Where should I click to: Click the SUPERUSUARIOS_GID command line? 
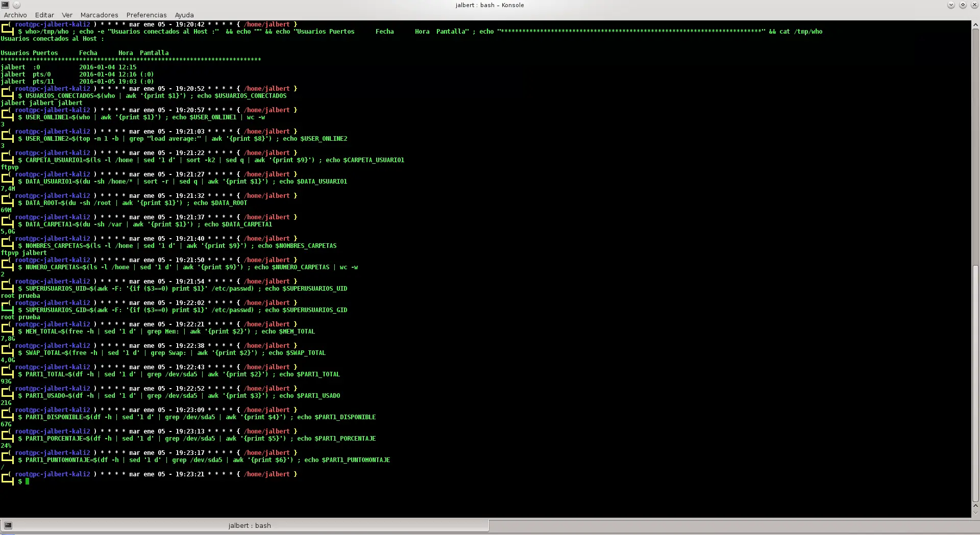[x=183, y=310]
